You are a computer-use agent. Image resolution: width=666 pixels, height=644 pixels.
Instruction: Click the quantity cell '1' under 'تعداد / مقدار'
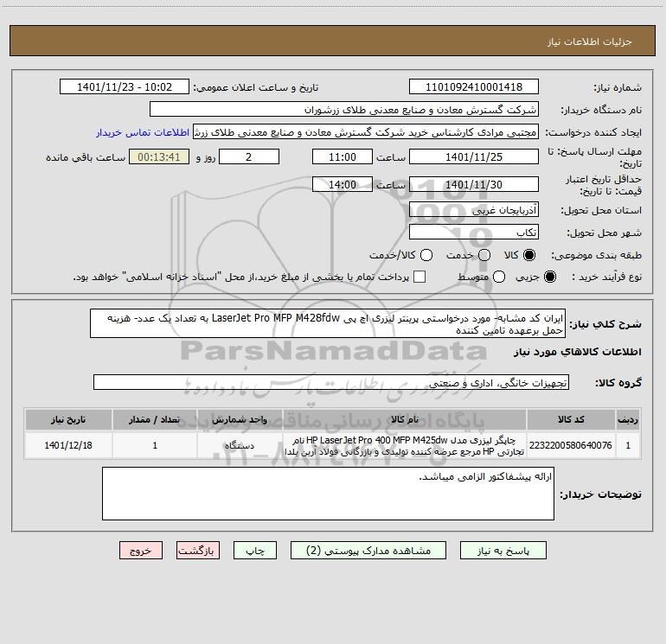155,445
